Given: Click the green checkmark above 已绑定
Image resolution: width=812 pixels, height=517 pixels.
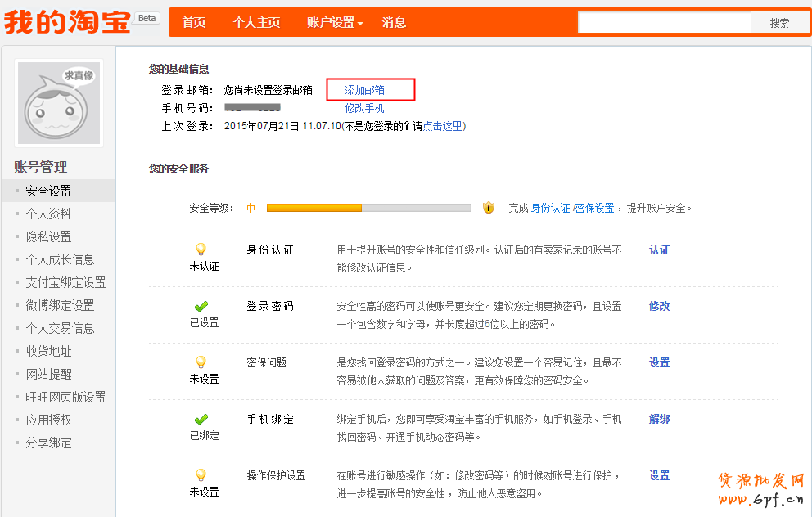Looking at the screenshot, I should 201,419.
